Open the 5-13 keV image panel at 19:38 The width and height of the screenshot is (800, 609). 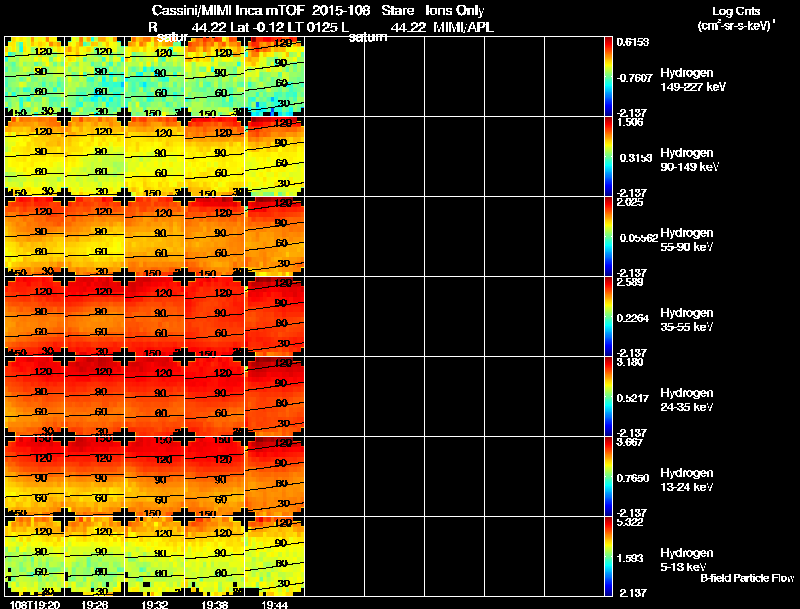point(215,556)
